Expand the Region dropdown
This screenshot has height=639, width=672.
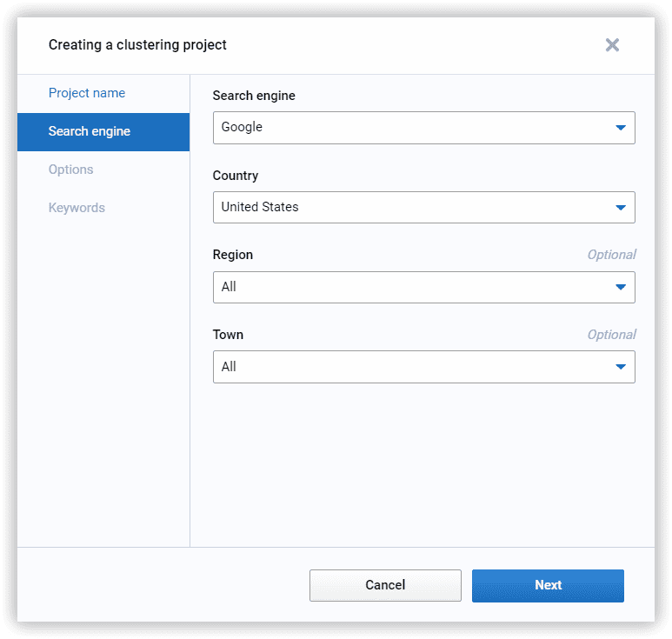click(424, 287)
